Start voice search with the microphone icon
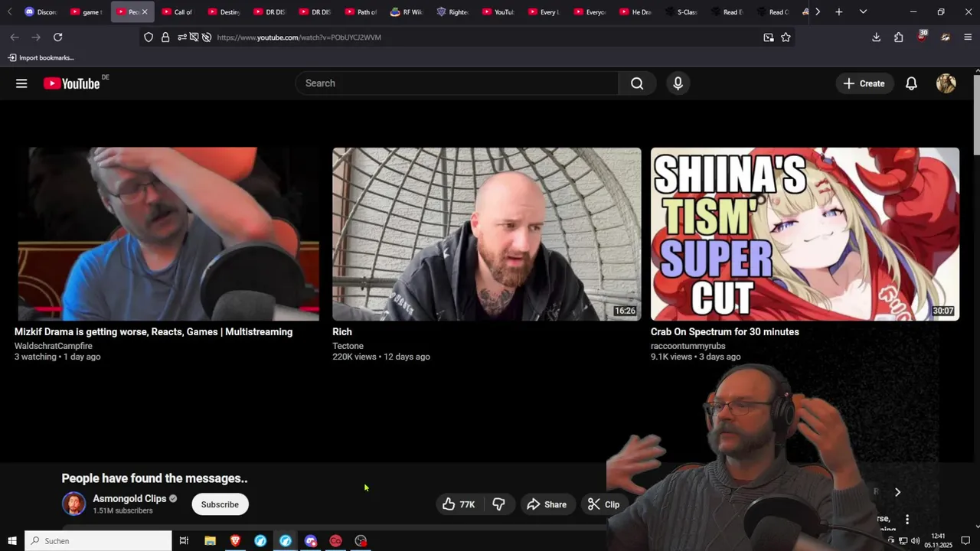Image resolution: width=980 pixels, height=551 pixels. point(678,83)
